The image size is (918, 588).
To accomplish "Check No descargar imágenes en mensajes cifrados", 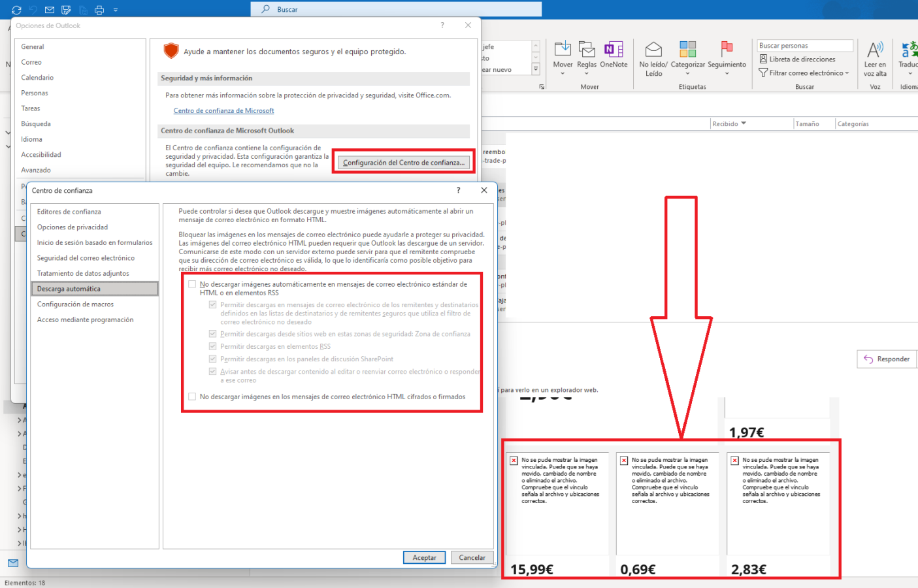I will [192, 397].
